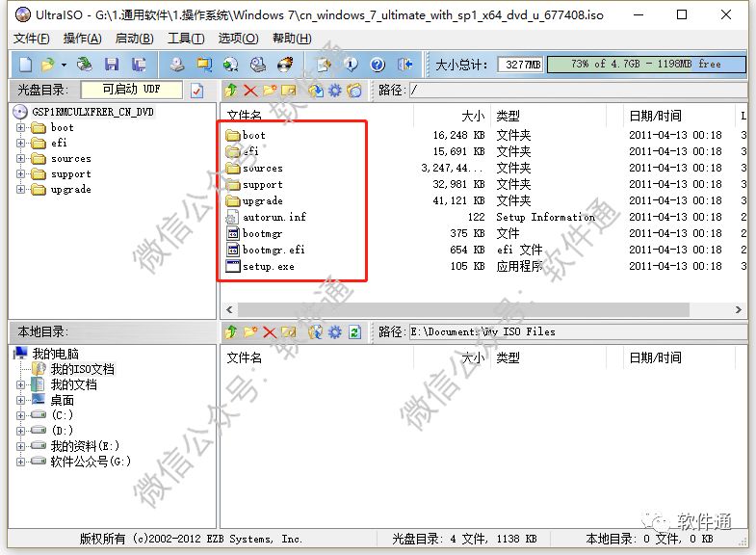
Task: Click gear icon in local pane toolbar
Action: 335,332
